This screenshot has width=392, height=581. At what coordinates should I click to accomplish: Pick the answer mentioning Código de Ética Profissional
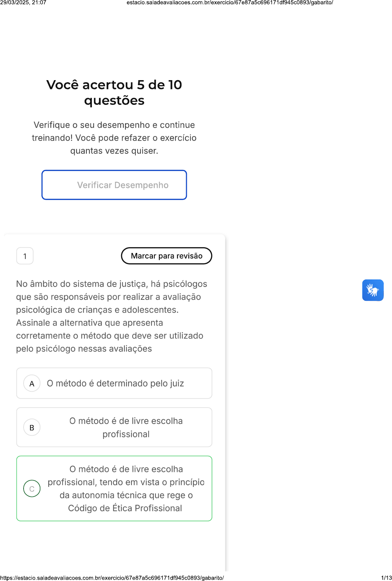pyautogui.click(x=126, y=489)
